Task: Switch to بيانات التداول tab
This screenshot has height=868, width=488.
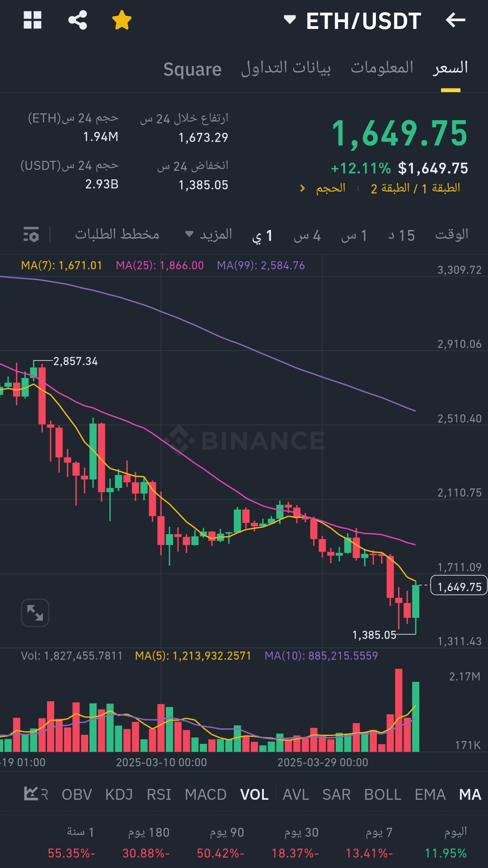Action: pyautogui.click(x=286, y=68)
